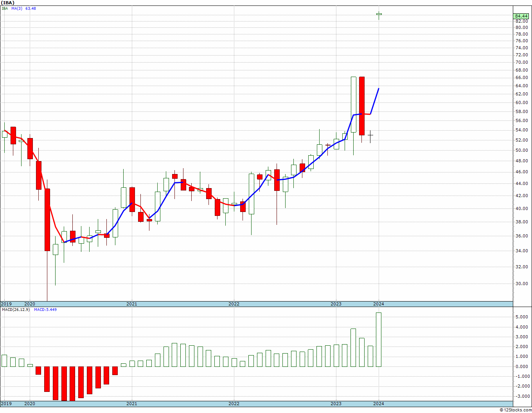Screen dimensions: 532x413
Task: Click 2019 on the price chart timeline
Action: pos(6,304)
